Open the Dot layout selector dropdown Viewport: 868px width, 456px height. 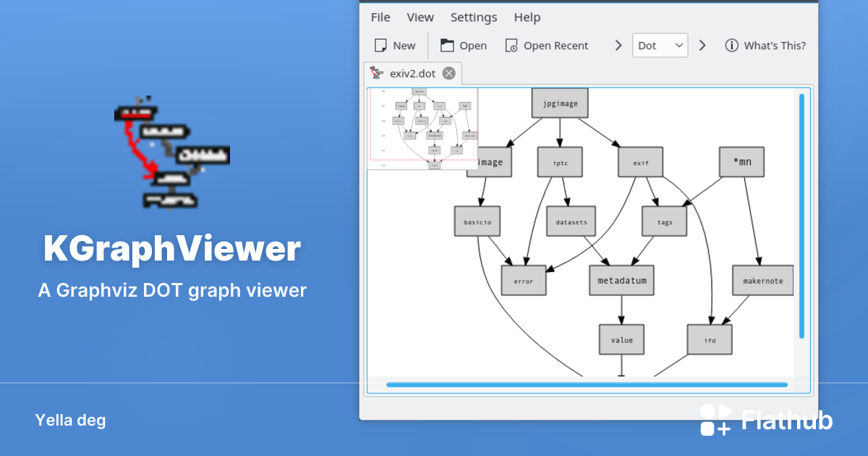660,45
